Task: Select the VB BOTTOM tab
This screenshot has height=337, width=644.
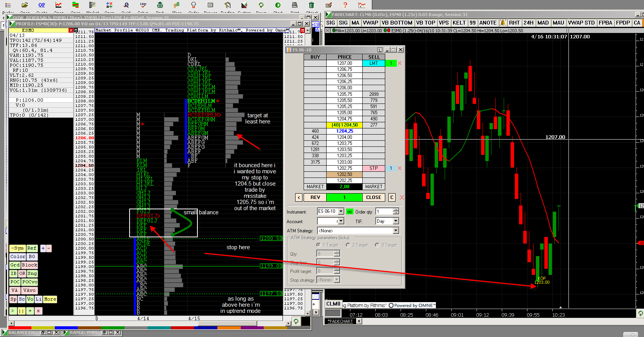Action: coord(397,23)
